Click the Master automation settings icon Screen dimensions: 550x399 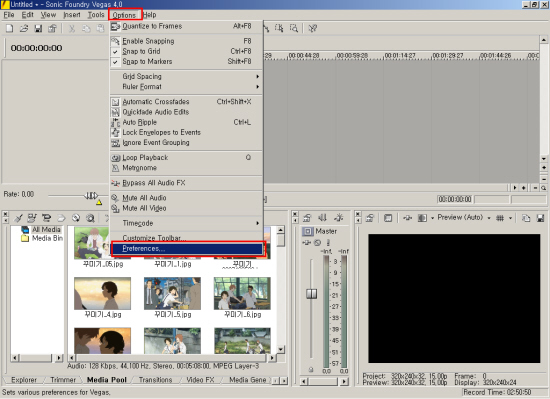pos(317,242)
